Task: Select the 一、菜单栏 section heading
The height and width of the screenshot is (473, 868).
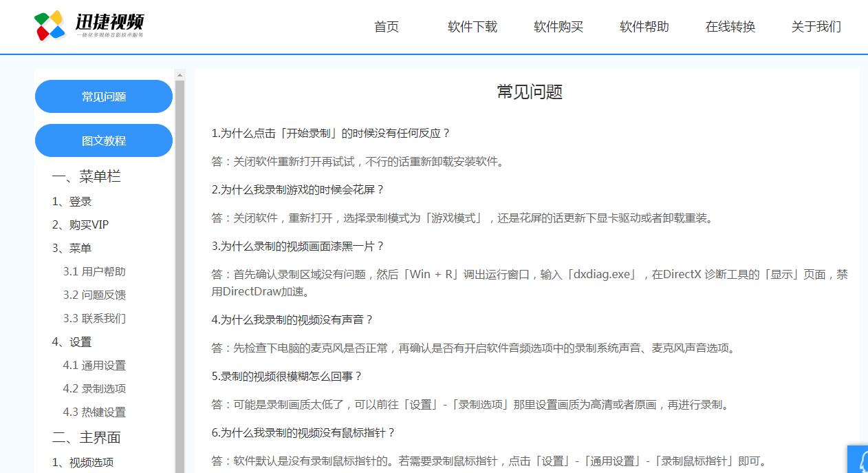Action: click(x=85, y=177)
